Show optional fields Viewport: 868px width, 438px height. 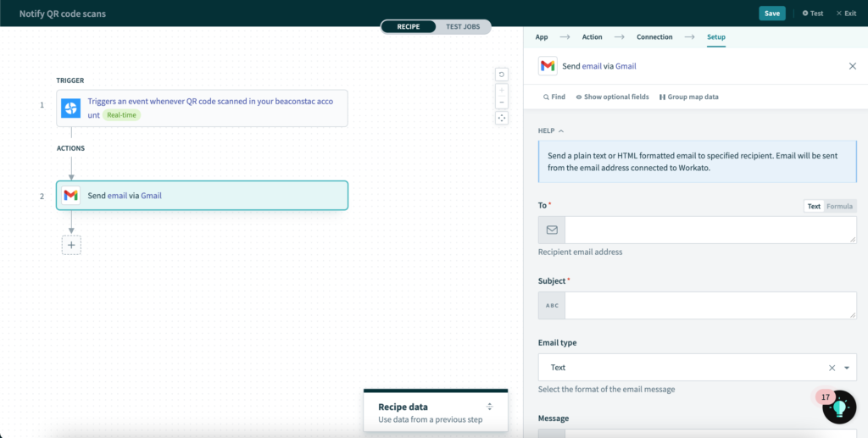pos(612,97)
